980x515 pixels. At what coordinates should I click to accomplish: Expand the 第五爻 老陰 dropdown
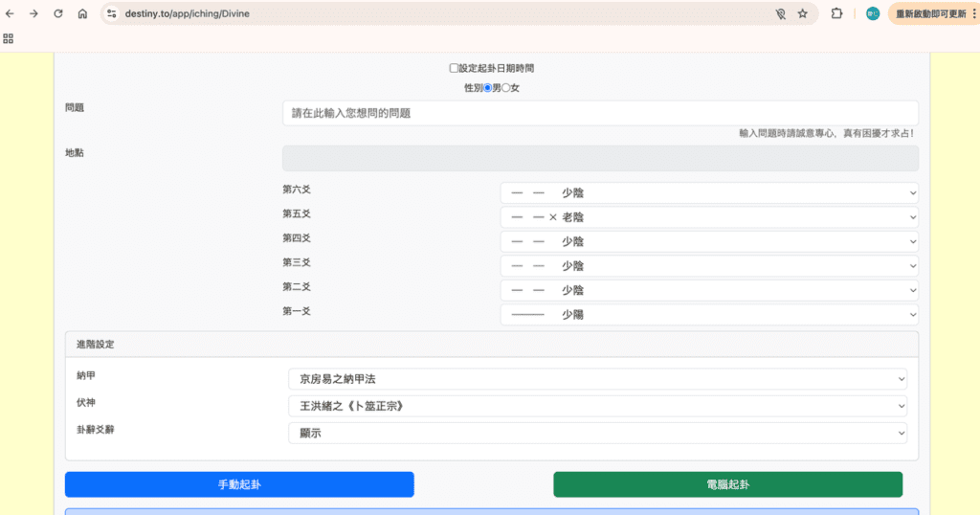(x=708, y=217)
